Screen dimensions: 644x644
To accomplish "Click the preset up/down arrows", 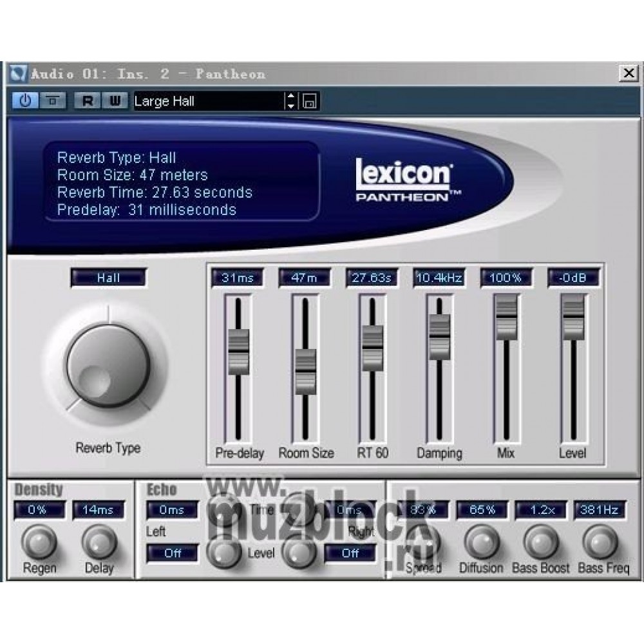I will pyautogui.click(x=291, y=101).
